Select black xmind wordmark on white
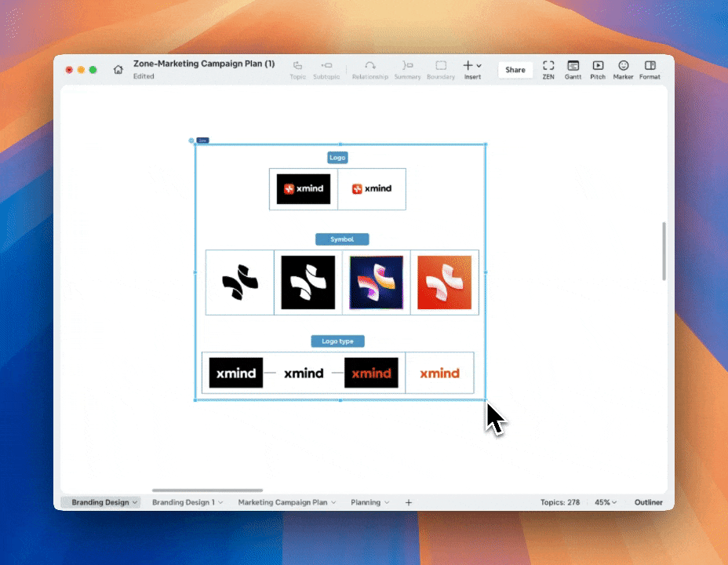This screenshot has width=728, height=565. [x=304, y=373]
